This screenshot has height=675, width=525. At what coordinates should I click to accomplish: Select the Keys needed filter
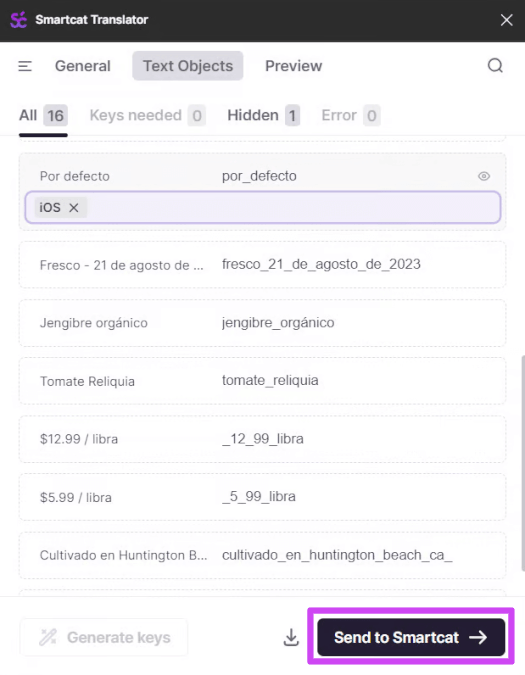pyautogui.click(x=147, y=115)
